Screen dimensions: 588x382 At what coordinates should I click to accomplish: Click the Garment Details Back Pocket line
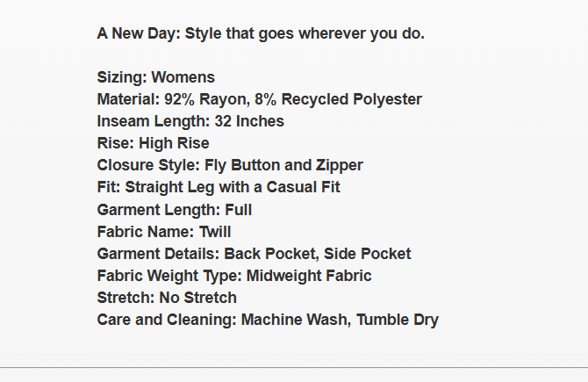[254, 254]
